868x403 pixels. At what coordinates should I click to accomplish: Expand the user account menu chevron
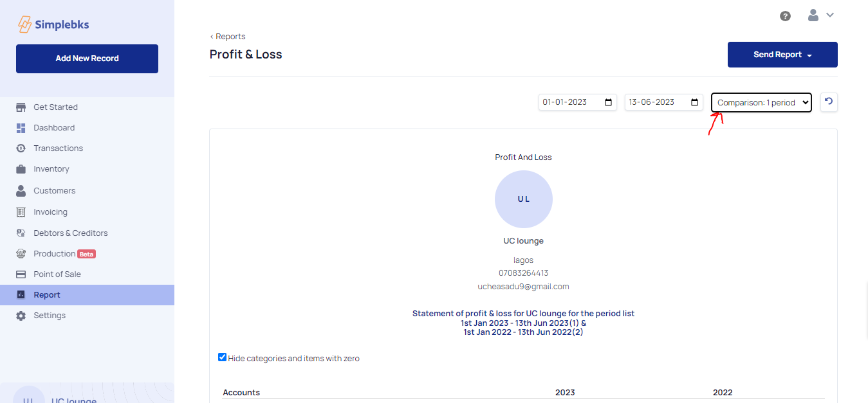tap(830, 15)
